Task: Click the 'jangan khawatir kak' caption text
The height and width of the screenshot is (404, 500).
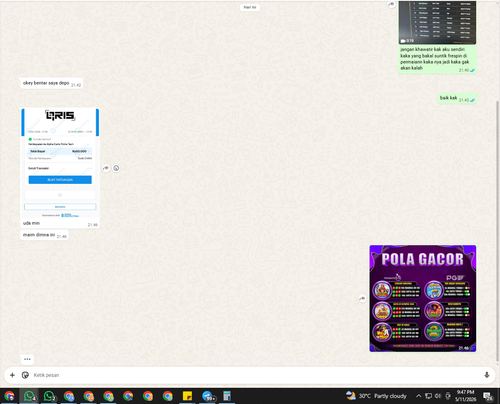Action: coord(435,59)
